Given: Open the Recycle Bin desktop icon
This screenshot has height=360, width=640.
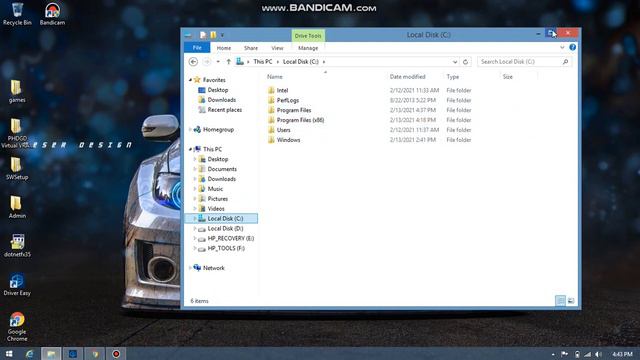Looking at the screenshot, I should coord(17,14).
